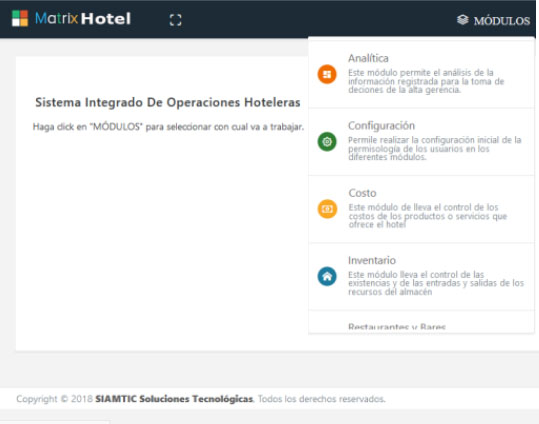The width and height of the screenshot is (539, 424).
Task: Click the SIAMTIC Soluciones Tecnológicas footer link
Action: [174, 399]
